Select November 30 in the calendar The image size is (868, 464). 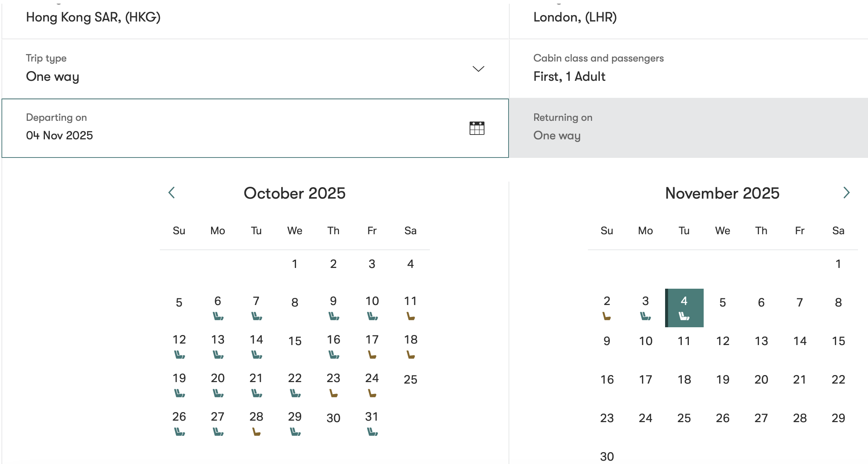pyautogui.click(x=607, y=456)
